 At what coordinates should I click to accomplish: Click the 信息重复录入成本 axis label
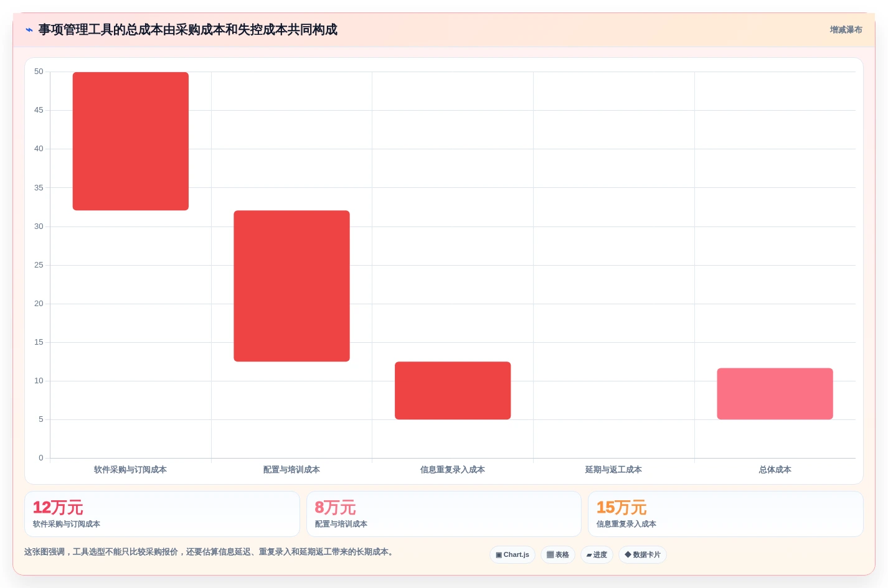coord(453,470)
